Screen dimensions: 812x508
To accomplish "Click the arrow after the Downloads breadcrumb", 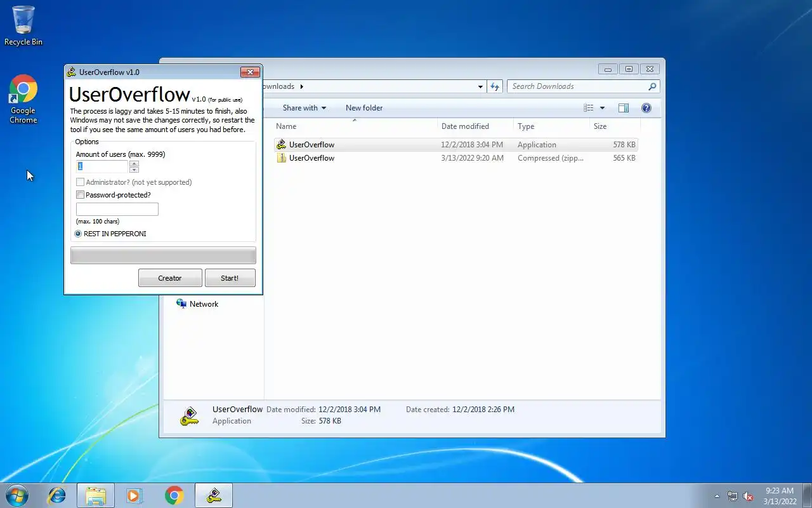I will [x=302, y=86].
